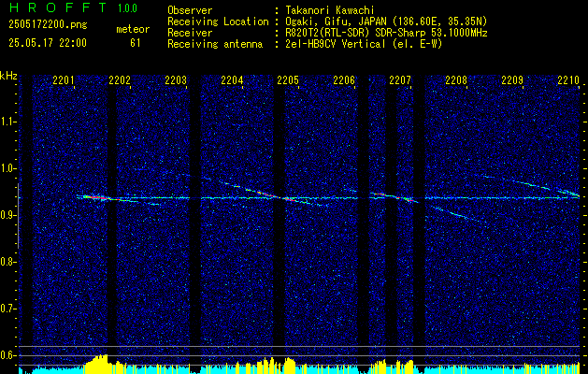Click the HROFFT title text

58,7
